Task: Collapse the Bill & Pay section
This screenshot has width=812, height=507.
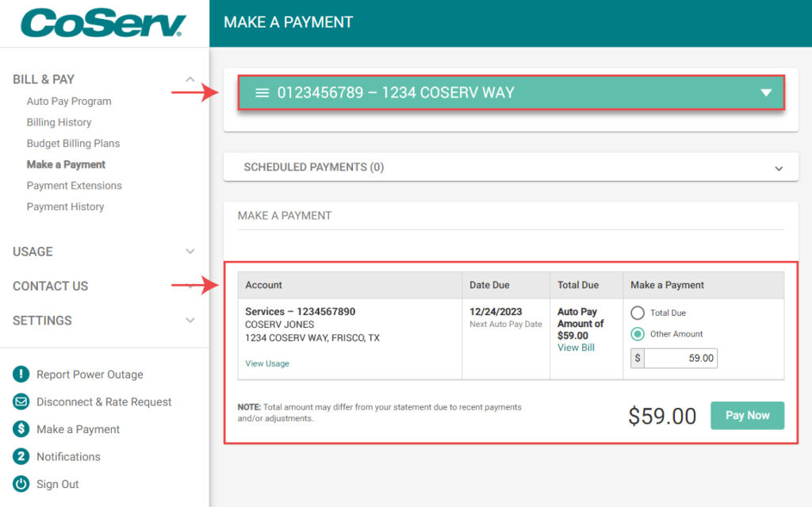Action: [x=190, y=79]
